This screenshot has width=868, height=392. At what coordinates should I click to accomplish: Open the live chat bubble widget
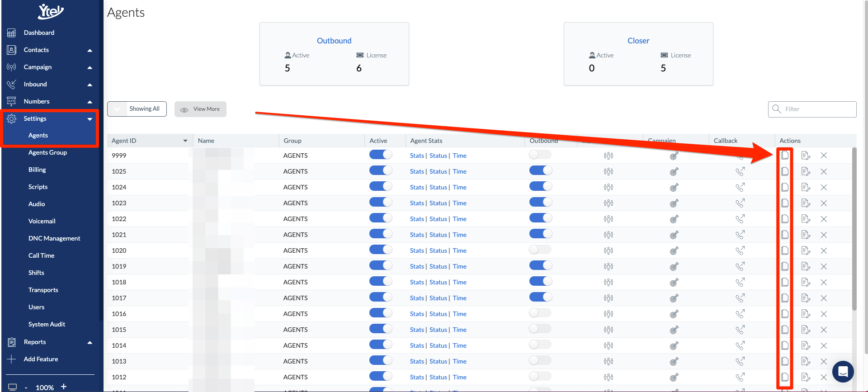843,372
